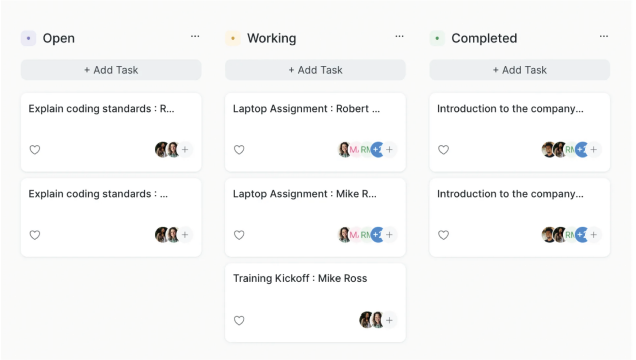Click the purple Open status color dot
636x360 pixels.
click(x=28, y=39)
